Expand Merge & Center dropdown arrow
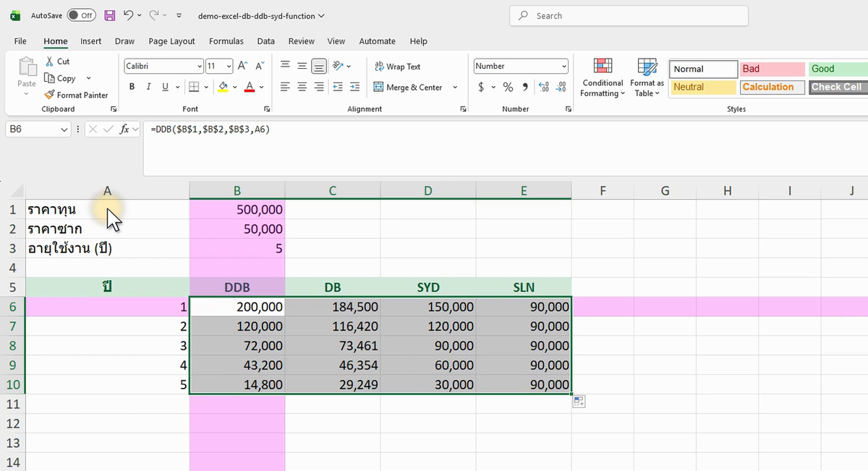868x471 pixels. coord(455,87)
